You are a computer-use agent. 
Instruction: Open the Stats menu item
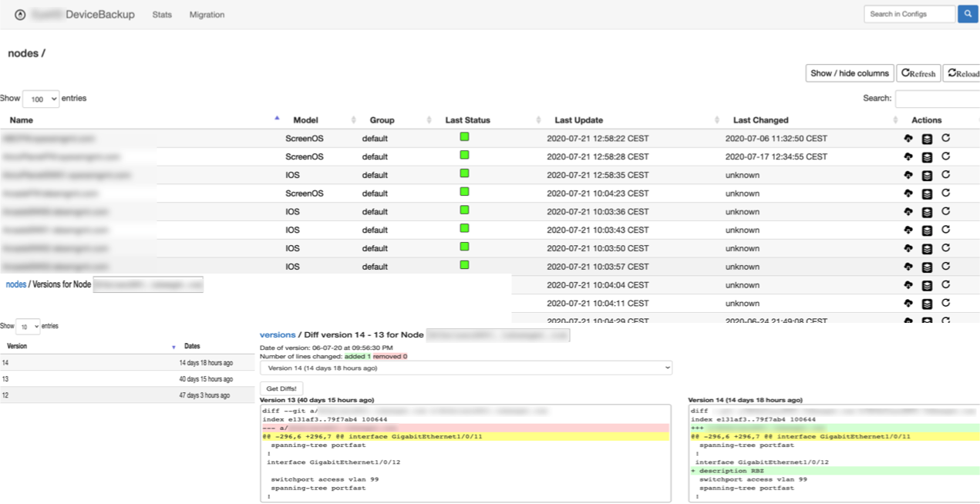point(162,15)
